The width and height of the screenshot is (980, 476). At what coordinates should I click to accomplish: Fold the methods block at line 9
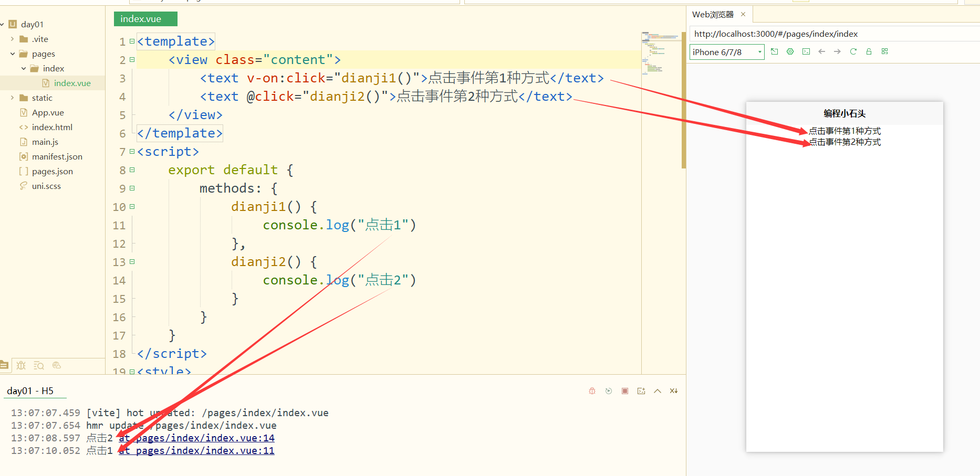(x=132, y=188)
